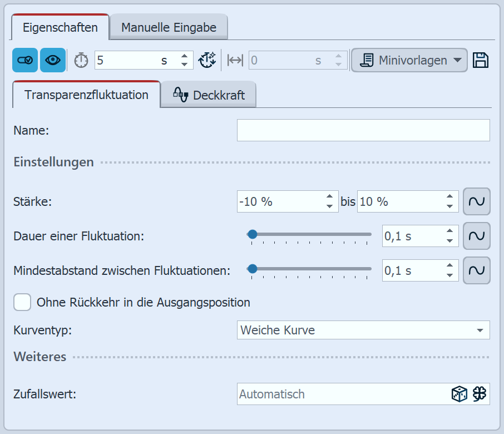Click the animated clock icon after the duration field
The image size is (504, 434).
[207, 60]
